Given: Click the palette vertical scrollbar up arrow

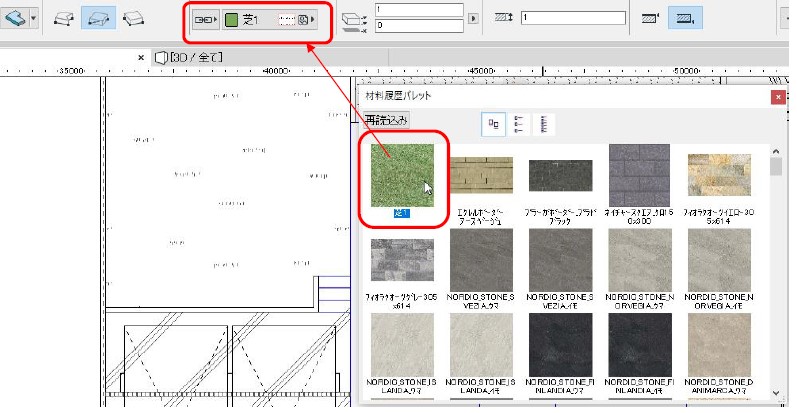Looking at the screenshot, I should pos(777,150).
